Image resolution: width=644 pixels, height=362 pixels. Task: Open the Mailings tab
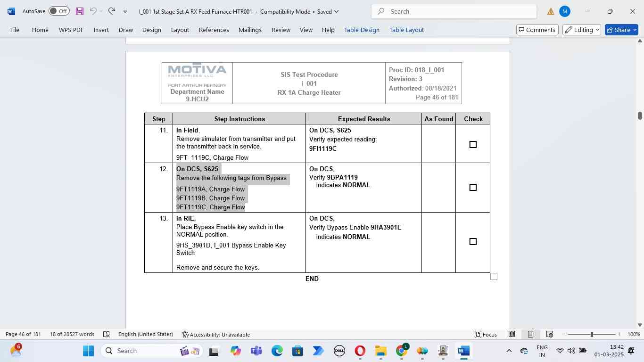250,30
